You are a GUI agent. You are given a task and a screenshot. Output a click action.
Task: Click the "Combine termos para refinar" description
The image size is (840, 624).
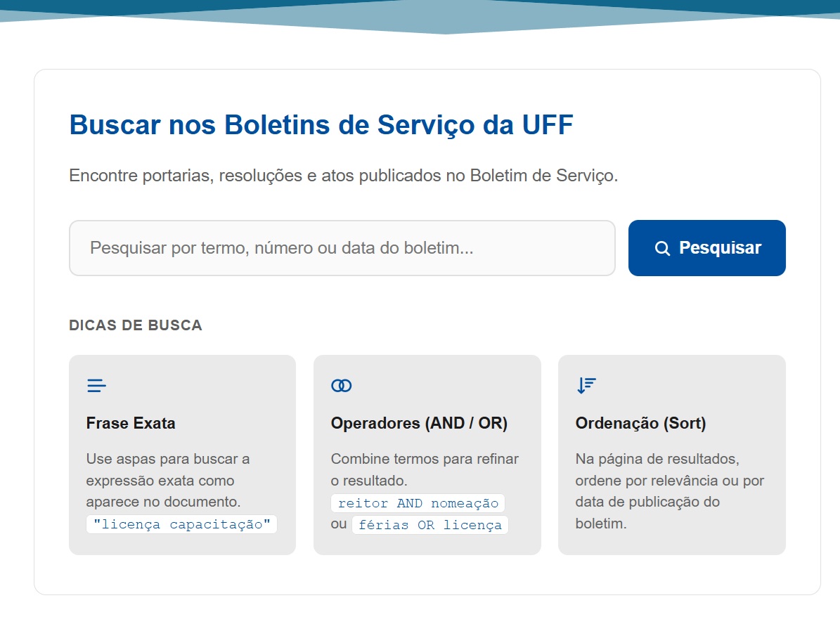(425, 469)
